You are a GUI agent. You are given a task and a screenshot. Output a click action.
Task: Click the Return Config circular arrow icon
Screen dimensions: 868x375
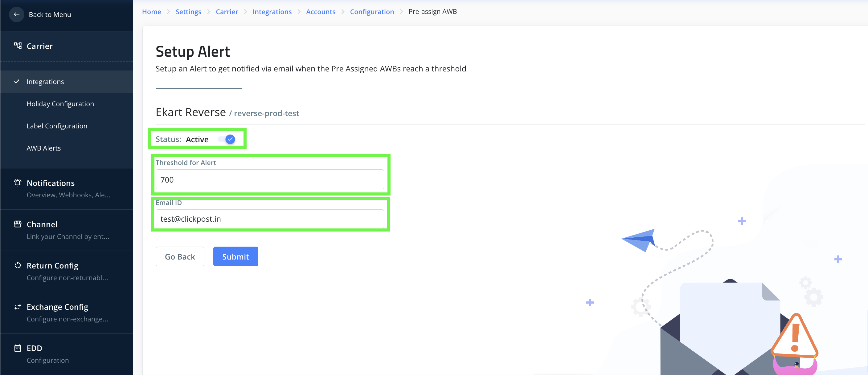tap(18, 265)
